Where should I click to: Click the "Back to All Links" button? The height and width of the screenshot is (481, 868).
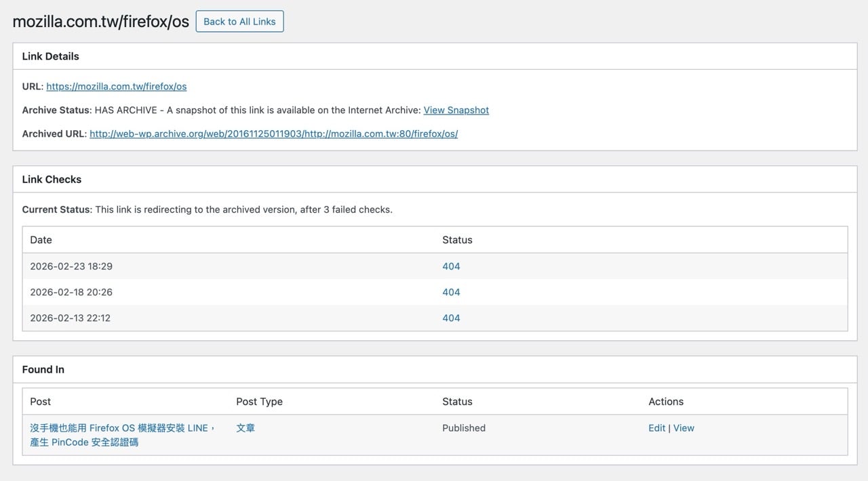239,21
